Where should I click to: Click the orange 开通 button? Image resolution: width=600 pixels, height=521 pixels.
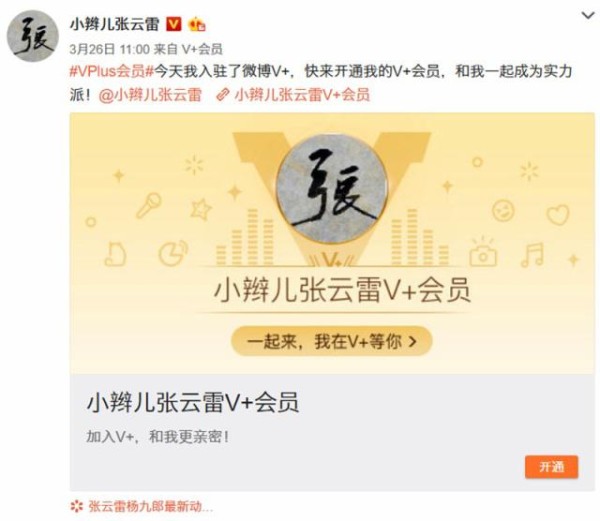[551, 467]
